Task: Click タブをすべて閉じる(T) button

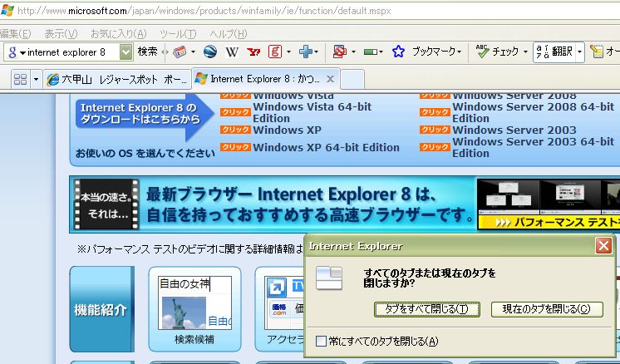Action: pyautogui.click(x=426, y=309)
